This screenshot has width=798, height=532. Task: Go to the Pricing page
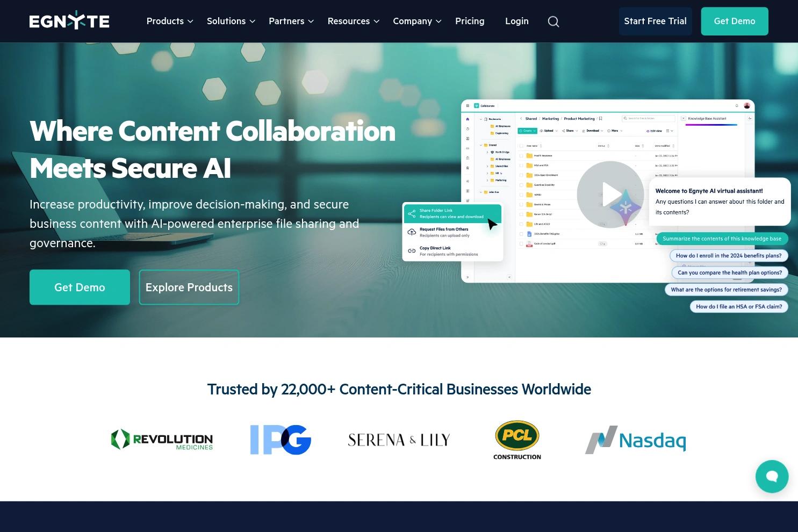click(470, 21)
